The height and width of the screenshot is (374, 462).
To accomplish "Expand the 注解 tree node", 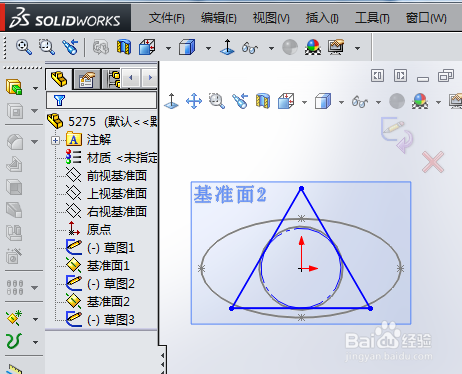I will pos(56,140).
